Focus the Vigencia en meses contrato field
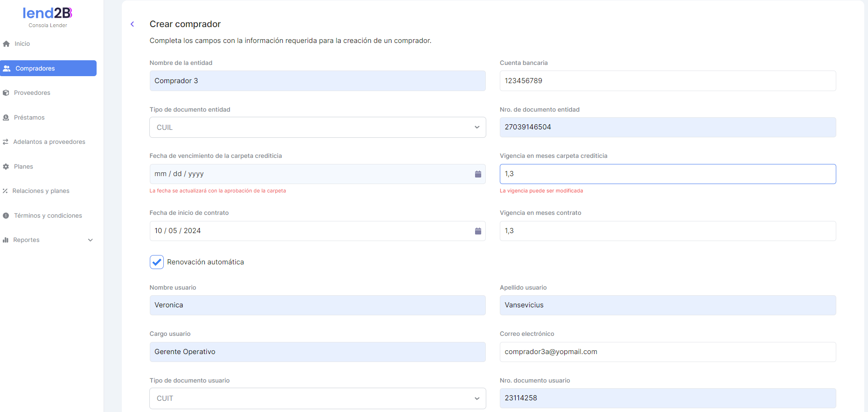868x412 pixels. [x=667, y=231]
